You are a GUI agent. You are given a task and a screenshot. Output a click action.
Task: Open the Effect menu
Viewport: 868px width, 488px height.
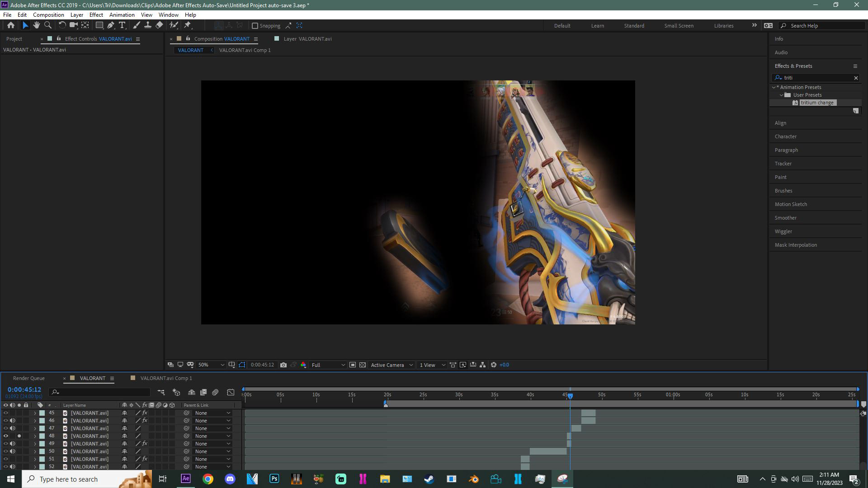[96, 14]
